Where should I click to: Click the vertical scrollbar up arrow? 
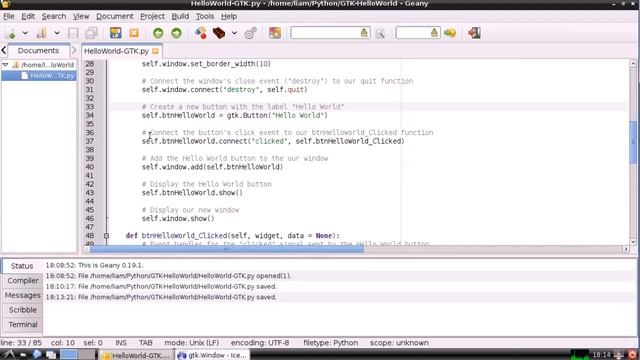click(x=633, y=64)
